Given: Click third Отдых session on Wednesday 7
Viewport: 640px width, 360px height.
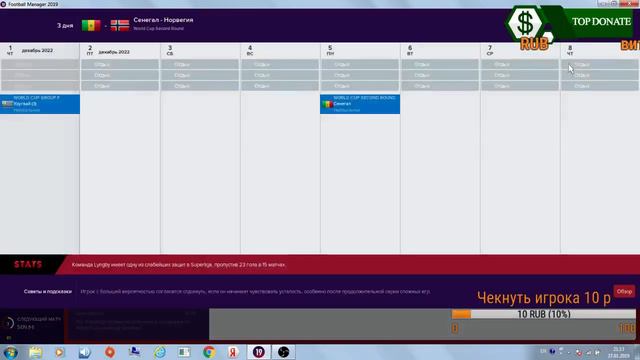Looking at the screenshot, I should tap(520, 86).
